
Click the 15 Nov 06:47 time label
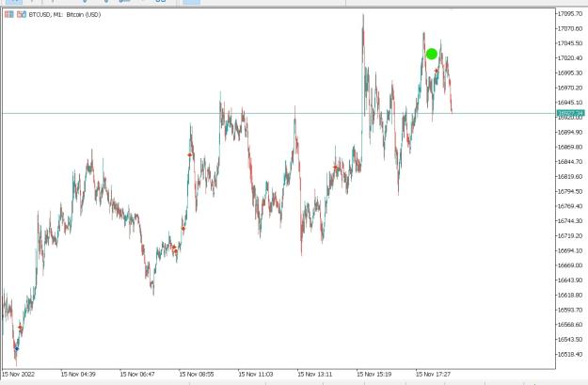pos(137,374)
